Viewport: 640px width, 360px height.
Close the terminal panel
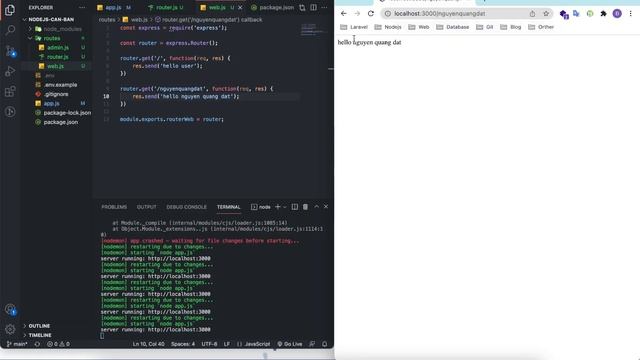click(x=326, y=207)
